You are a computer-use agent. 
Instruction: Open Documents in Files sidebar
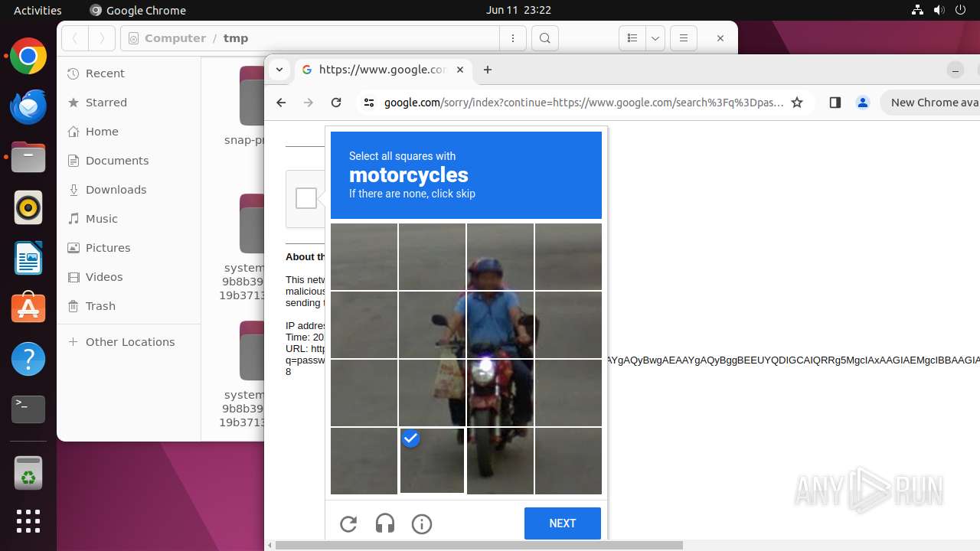pyautogui.click(x=129, y=161)
